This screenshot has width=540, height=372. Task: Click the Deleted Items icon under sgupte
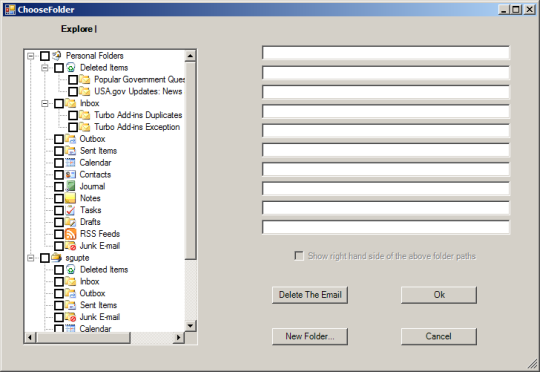pyautogui.click(x=71, y=269)
